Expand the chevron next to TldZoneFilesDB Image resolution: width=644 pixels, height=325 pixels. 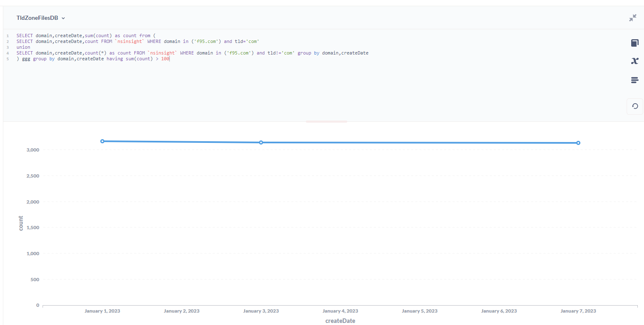(x=63, y=18)
